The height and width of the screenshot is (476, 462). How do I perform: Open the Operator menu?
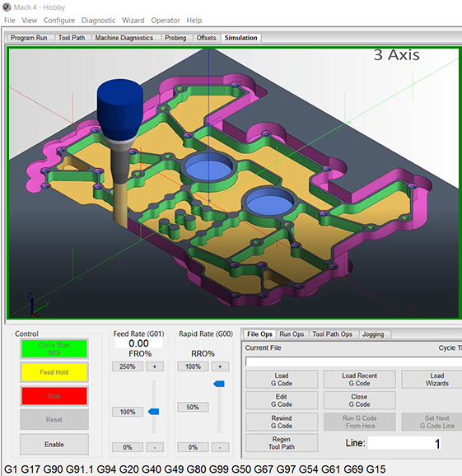pyautogui.click(x=166, y=21)
